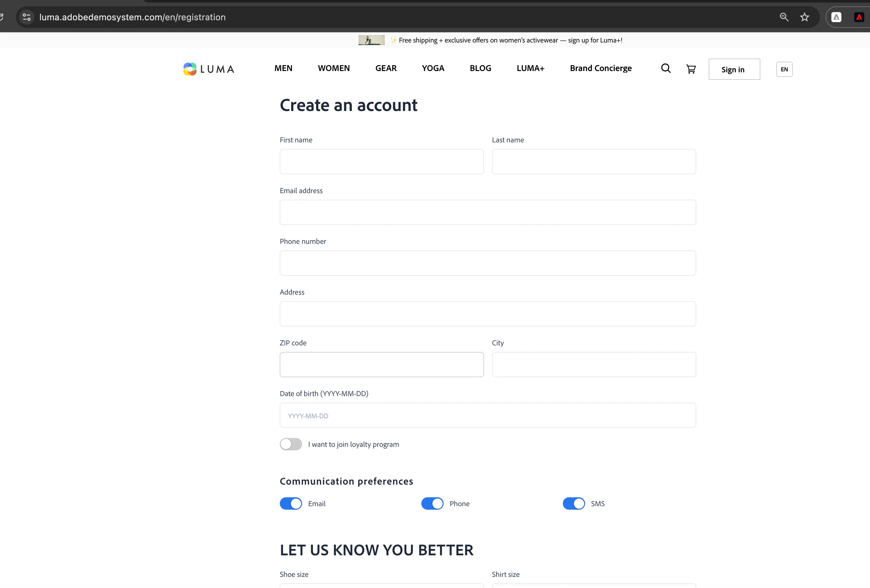Screen dimensions: 870x588
Task: Open the shopping cart icon
Action: pos(691,69)
